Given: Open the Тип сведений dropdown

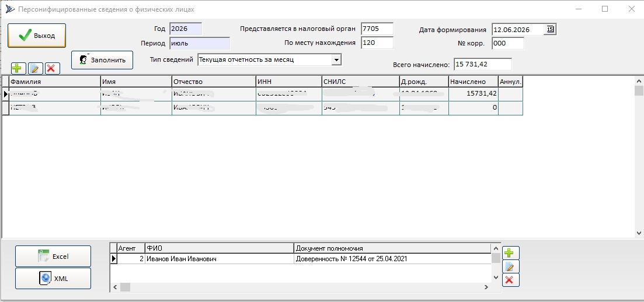Looking at the screenshot, I should pyautogui.click(x=336, y=60).
